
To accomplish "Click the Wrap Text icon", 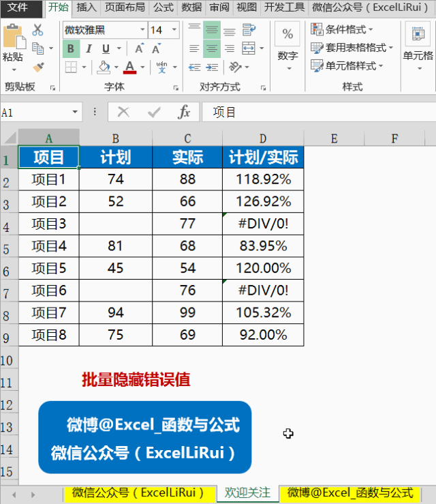I will click(249, 29).
